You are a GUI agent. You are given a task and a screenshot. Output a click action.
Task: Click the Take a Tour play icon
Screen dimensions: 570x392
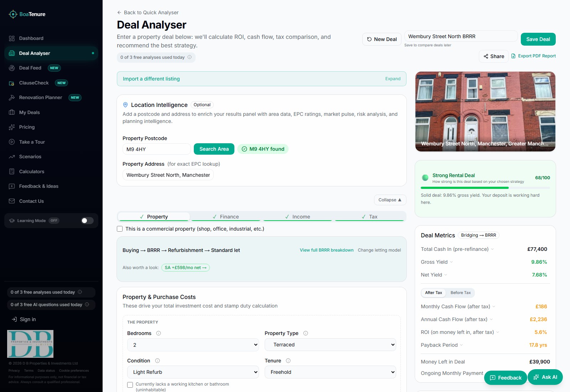click(12, 142)
